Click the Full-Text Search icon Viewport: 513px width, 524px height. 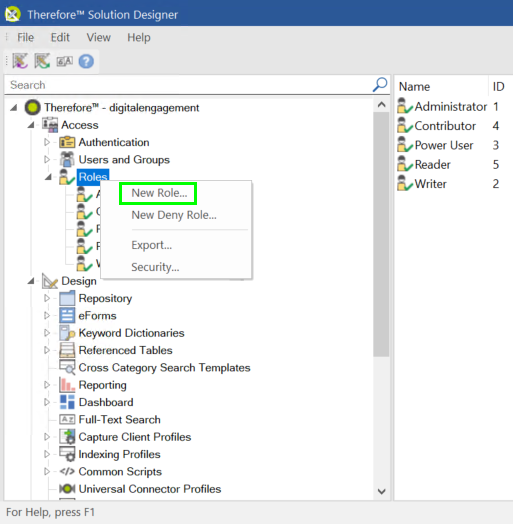click(67, 419)
